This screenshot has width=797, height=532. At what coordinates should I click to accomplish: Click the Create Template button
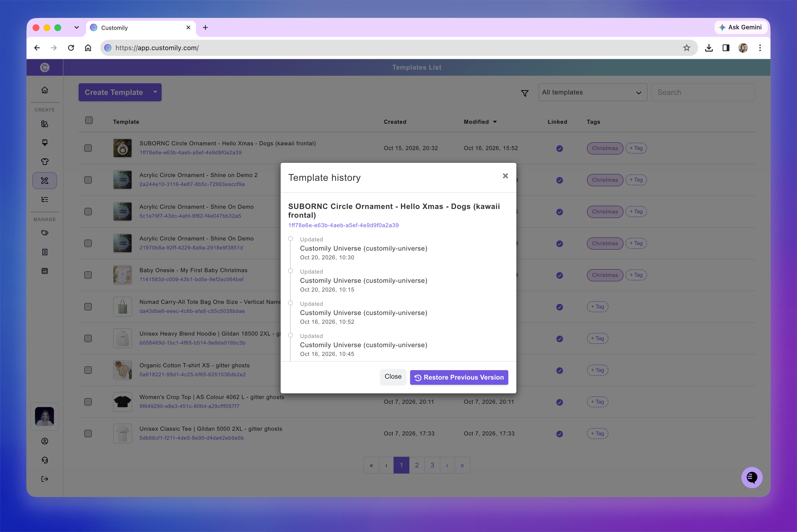(114, 92)
